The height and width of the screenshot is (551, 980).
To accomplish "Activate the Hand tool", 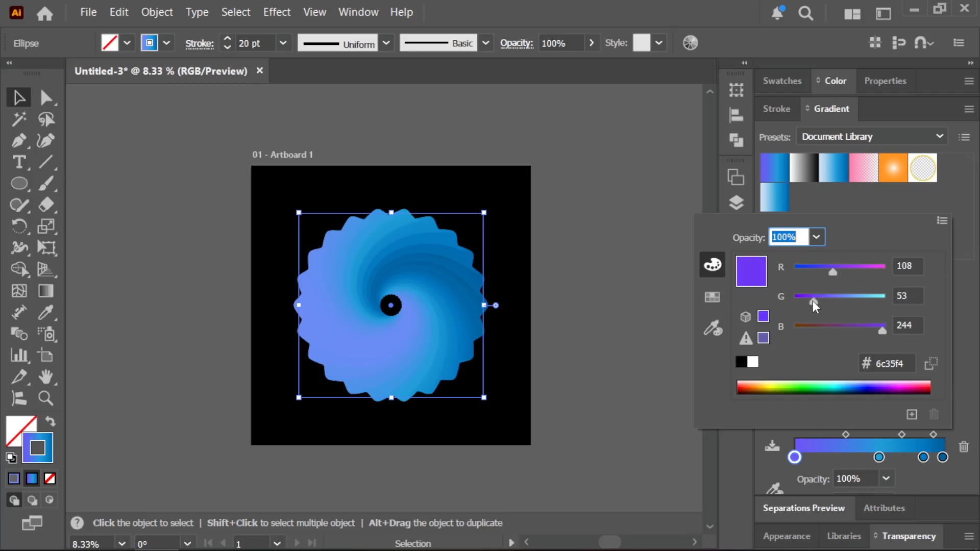I will 46,377.
